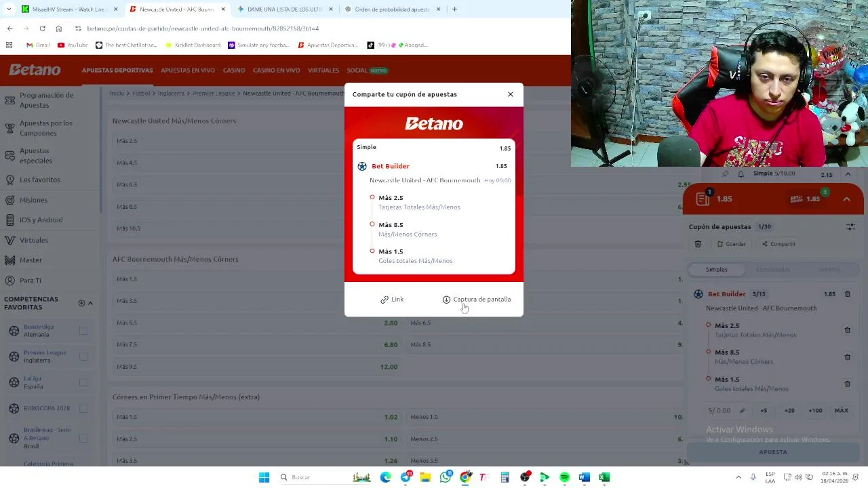Add +5 to the stake
Viewport: 868px width, 488px height.
click(764, 411)
